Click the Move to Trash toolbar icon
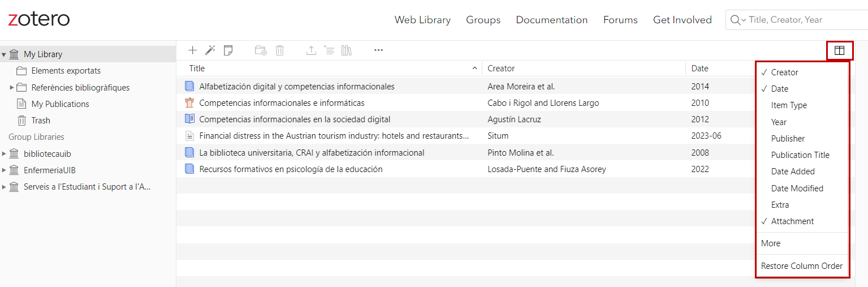 click(279, 50)
